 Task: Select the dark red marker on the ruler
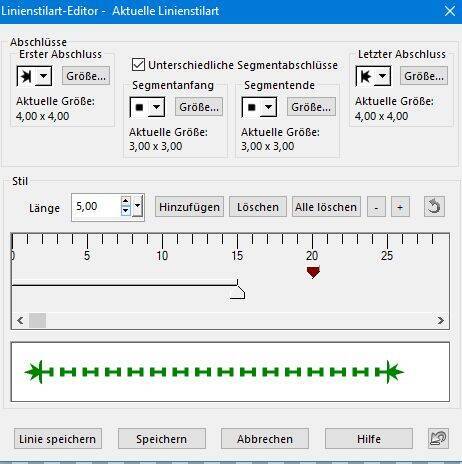[313, 272]
